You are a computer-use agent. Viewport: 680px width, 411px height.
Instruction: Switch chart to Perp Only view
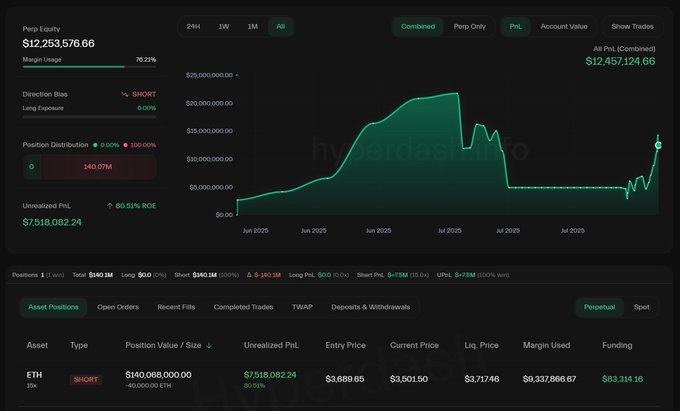point(470,26)
